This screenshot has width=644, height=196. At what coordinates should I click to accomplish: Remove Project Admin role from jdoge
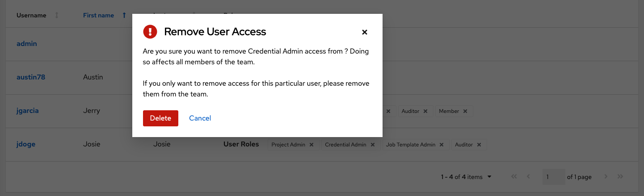click(311, 145)
